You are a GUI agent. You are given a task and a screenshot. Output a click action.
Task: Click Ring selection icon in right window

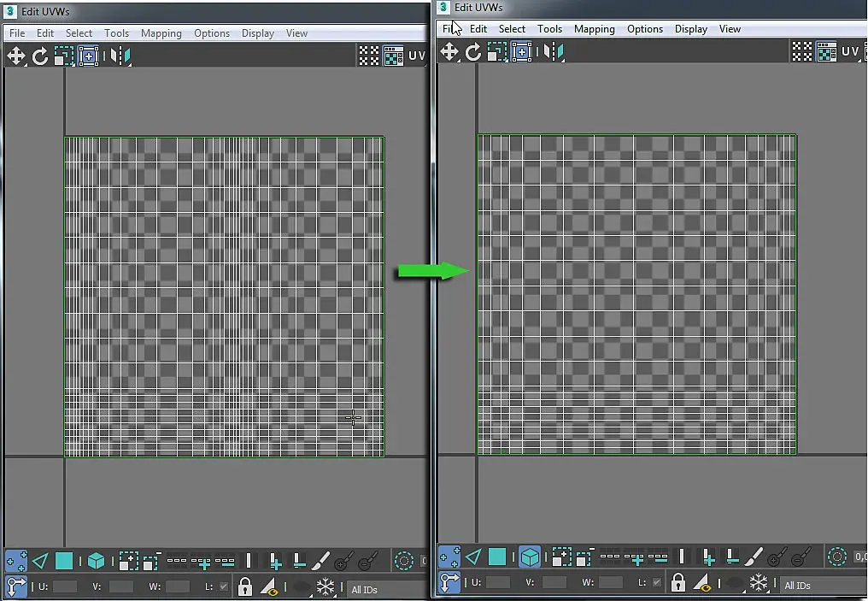pyautogui.click(x=682, y=557)
